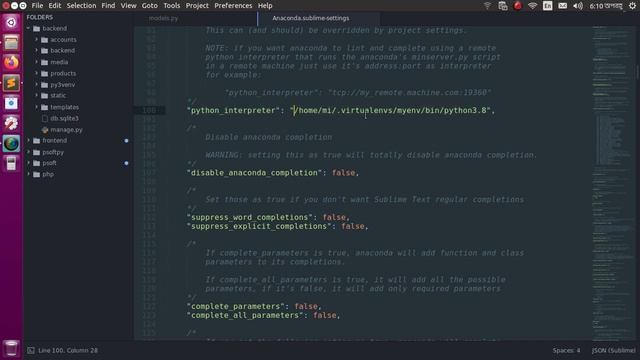Expand the media folder
Viewport: 640px width, 360px height.
(x=37, y=62)
